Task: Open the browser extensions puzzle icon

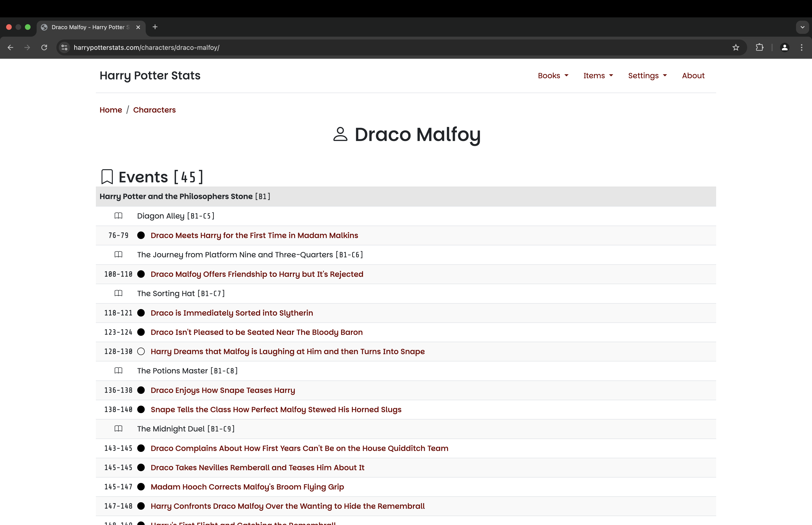Action: (x=760, y=47)
